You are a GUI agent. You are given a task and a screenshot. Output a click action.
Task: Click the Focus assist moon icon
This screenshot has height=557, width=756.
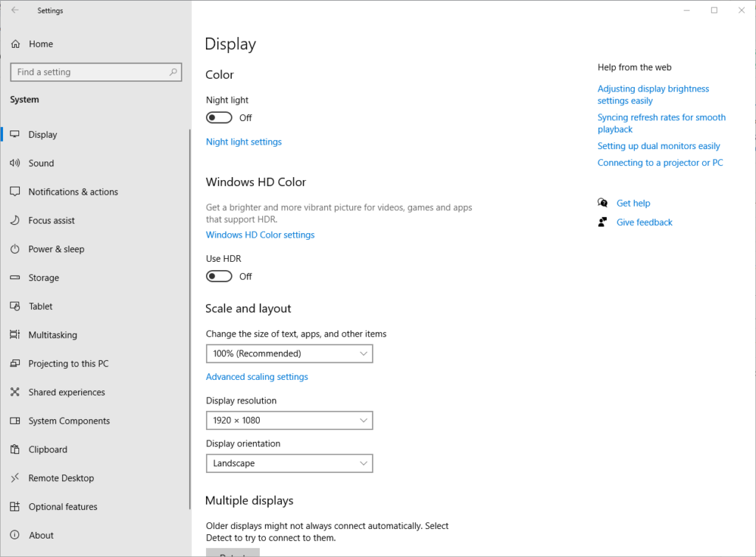coord(15,220)
